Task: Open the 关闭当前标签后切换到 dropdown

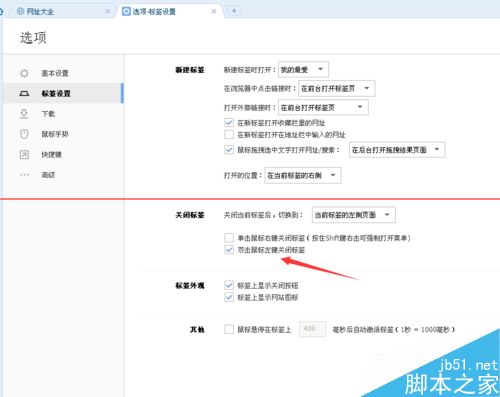Action: (354, 215)
